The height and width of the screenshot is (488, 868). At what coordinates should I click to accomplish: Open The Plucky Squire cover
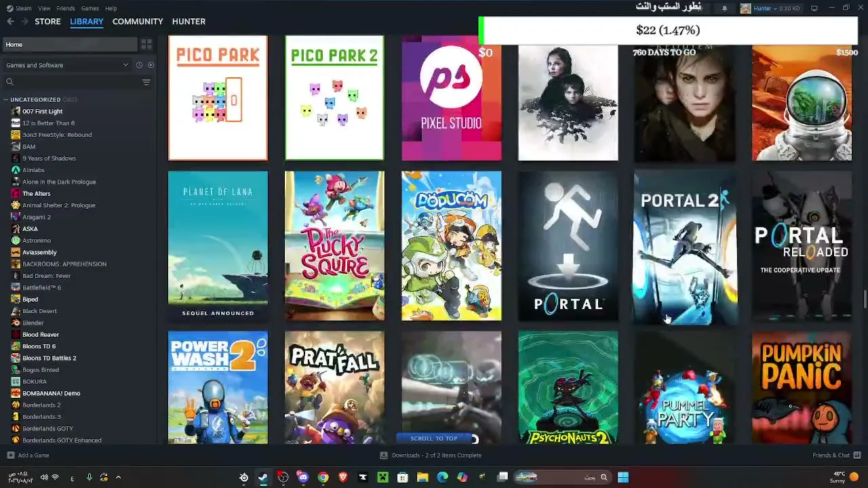334,245
